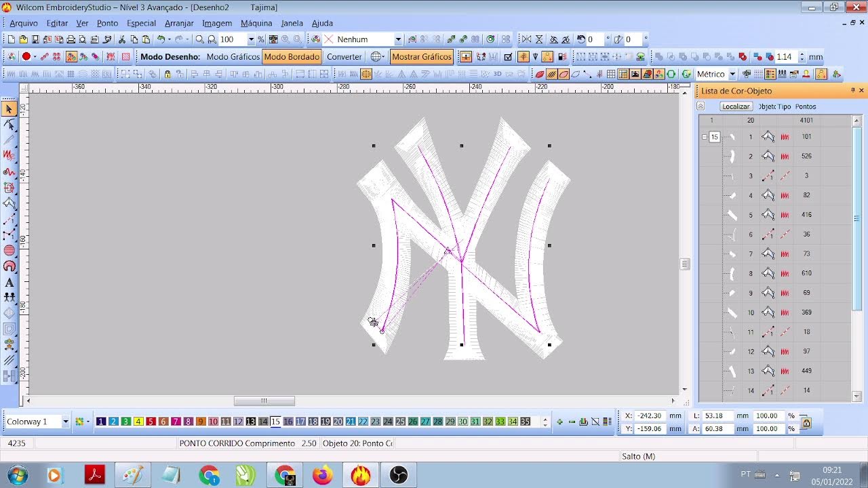
Task: Open the Editar menu
Action: point(57,23)
